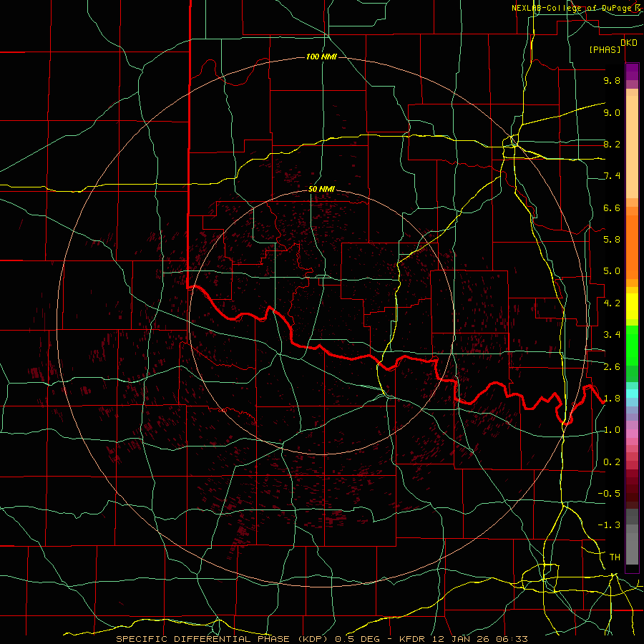The image size is (644, 644).
Task: Pick the purple swatch atop the color bar
Action: point(632,72)
